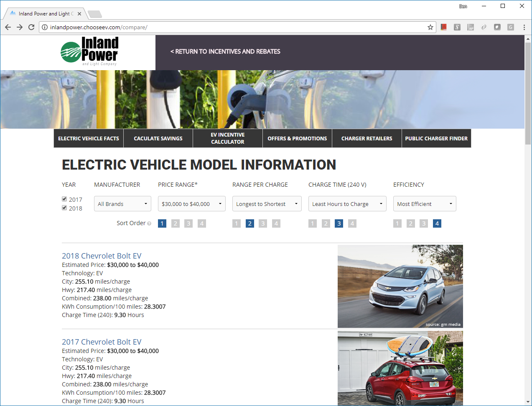Bookmark this page with star icon

[x=430, y=27]
